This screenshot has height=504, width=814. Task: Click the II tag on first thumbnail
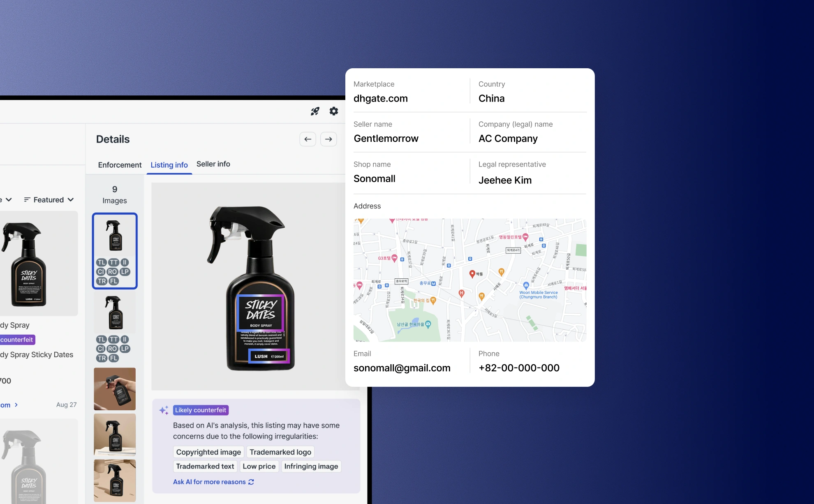click(125, 262)
